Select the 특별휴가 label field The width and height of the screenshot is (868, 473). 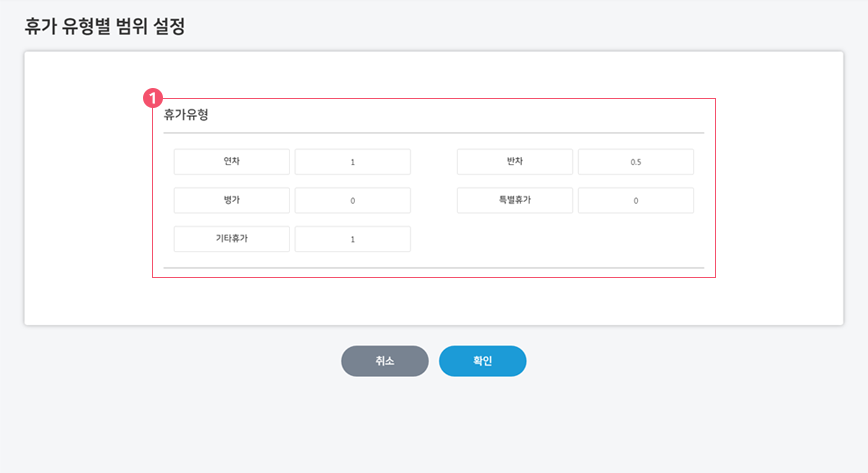click(515, 200)
